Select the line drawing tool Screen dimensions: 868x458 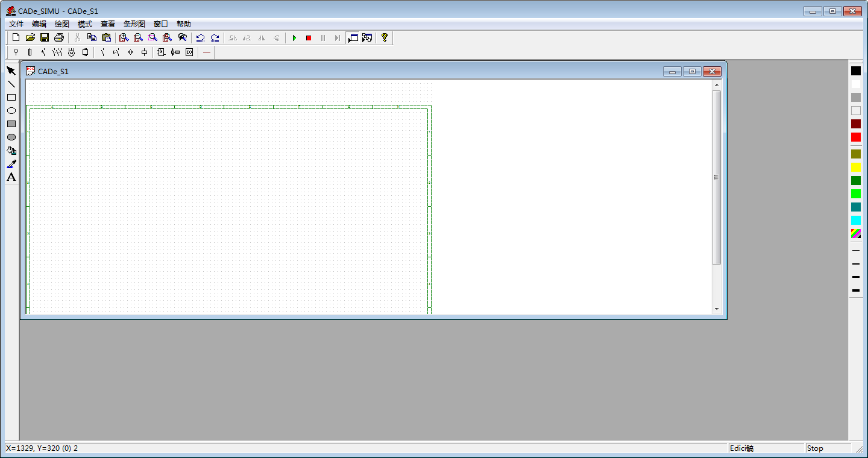pos(11,84)
